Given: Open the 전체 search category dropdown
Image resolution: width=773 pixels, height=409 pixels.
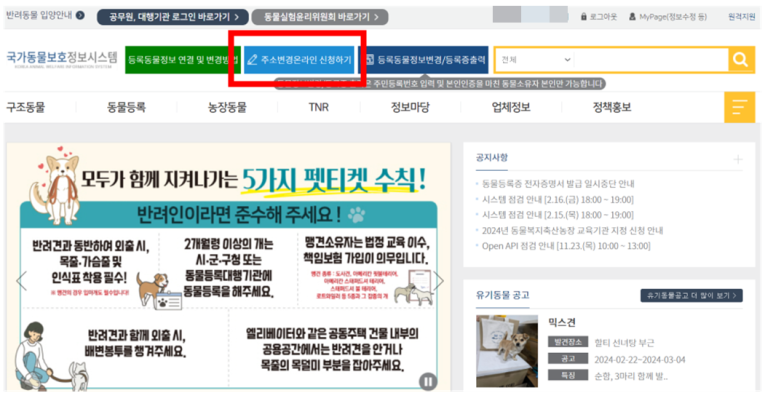Looking at the screenshot, I should [535, 60].
